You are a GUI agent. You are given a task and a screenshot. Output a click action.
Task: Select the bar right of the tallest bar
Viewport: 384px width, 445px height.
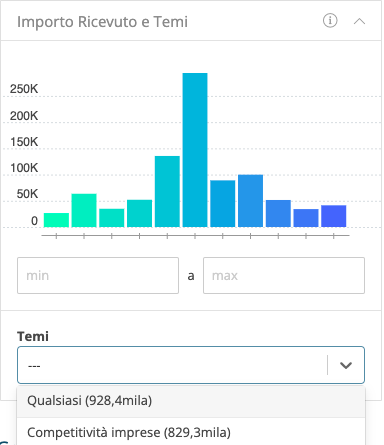[x=223, y=204]
